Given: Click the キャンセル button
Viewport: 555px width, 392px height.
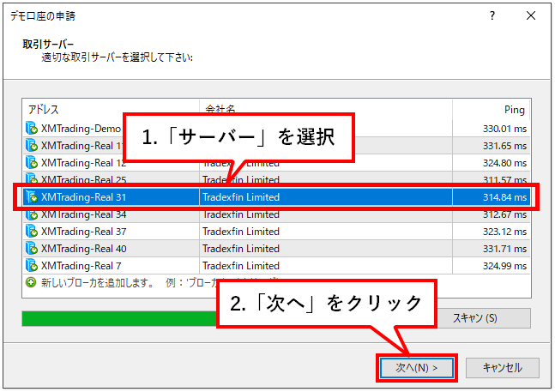Looking at the screenshot, I should coord(503,368).
